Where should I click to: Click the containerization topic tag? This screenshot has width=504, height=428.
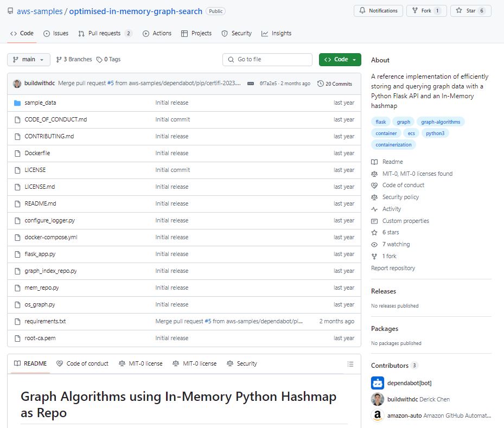point(393,145)
